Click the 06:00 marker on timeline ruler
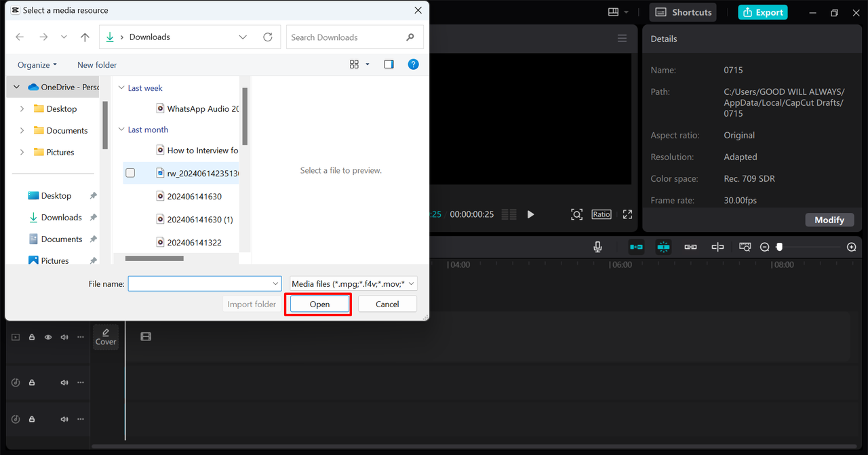This screenshot has height=455, width=868. click(622, 264)
